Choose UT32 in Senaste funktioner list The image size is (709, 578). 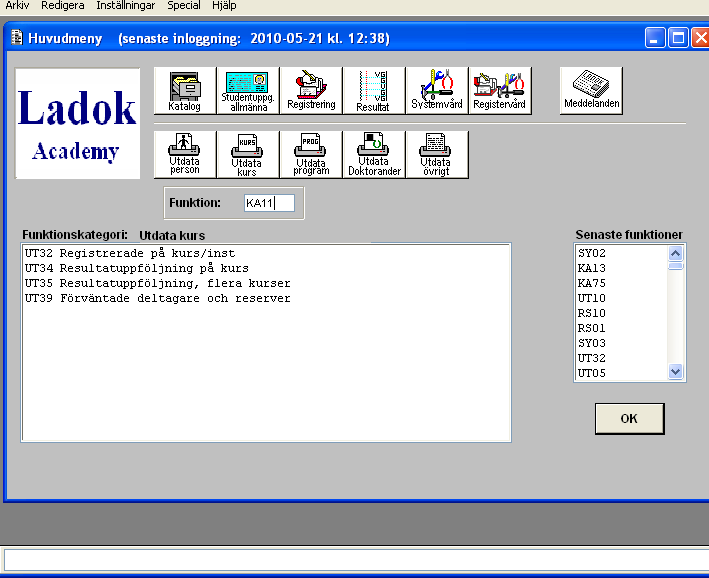coord(591,358)
